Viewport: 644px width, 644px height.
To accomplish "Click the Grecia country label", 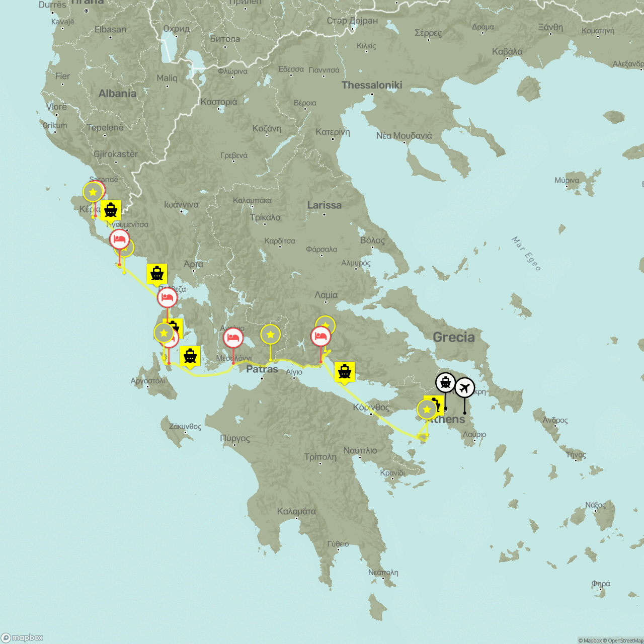I will coord(454,337).
